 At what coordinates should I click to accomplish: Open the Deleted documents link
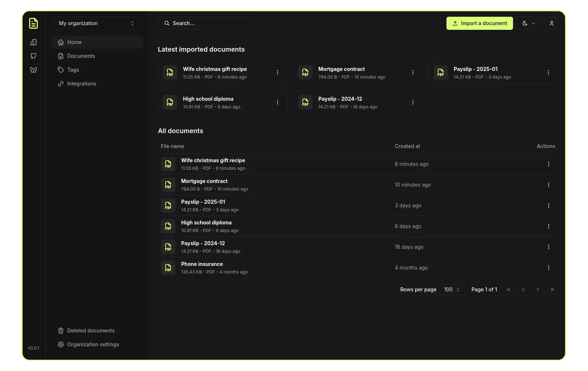click(x=91, y=331)
